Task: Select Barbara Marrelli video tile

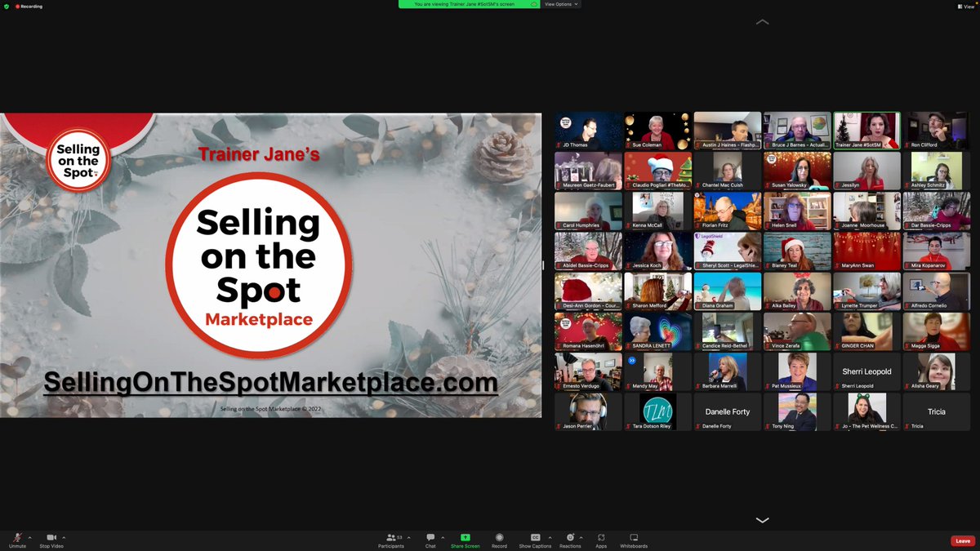Action: point(728,371)
